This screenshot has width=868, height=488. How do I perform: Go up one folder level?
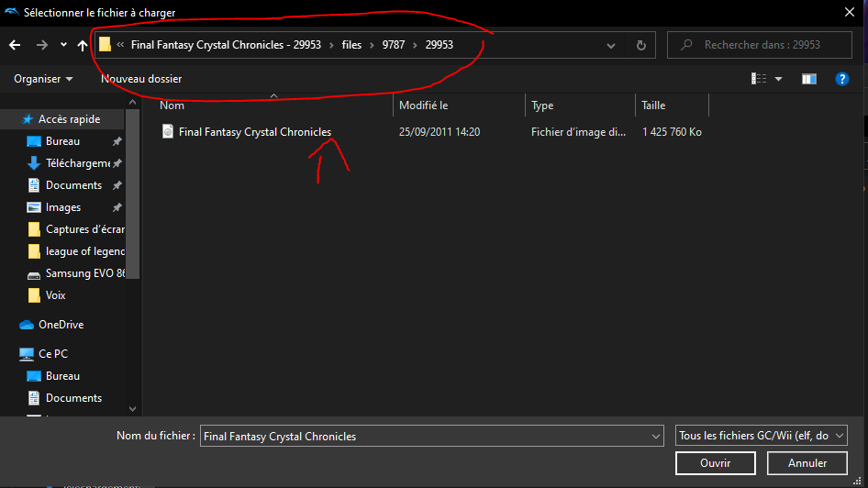coord(82,45)
